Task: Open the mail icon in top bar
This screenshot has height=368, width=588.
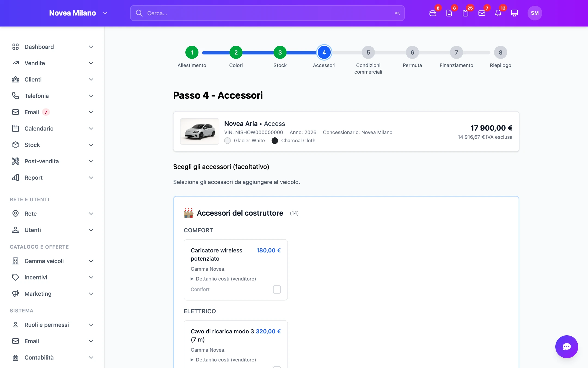Action: (x=482, y=13)
